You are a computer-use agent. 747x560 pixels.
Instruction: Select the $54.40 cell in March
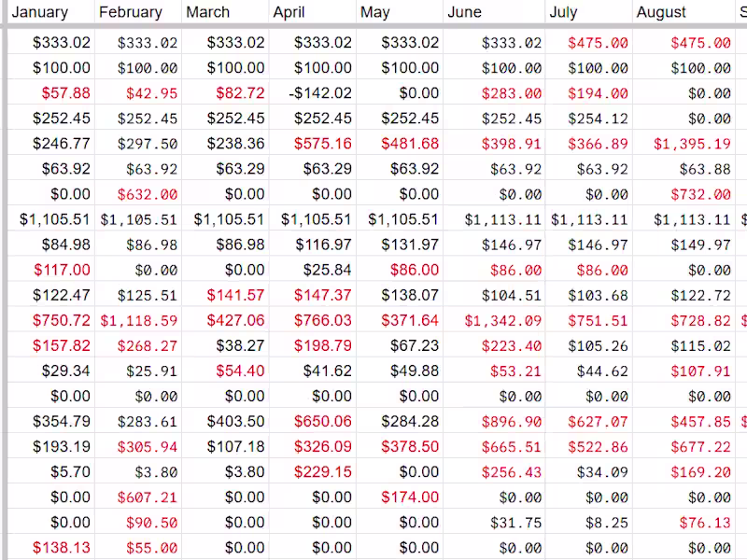coord(240,371)
